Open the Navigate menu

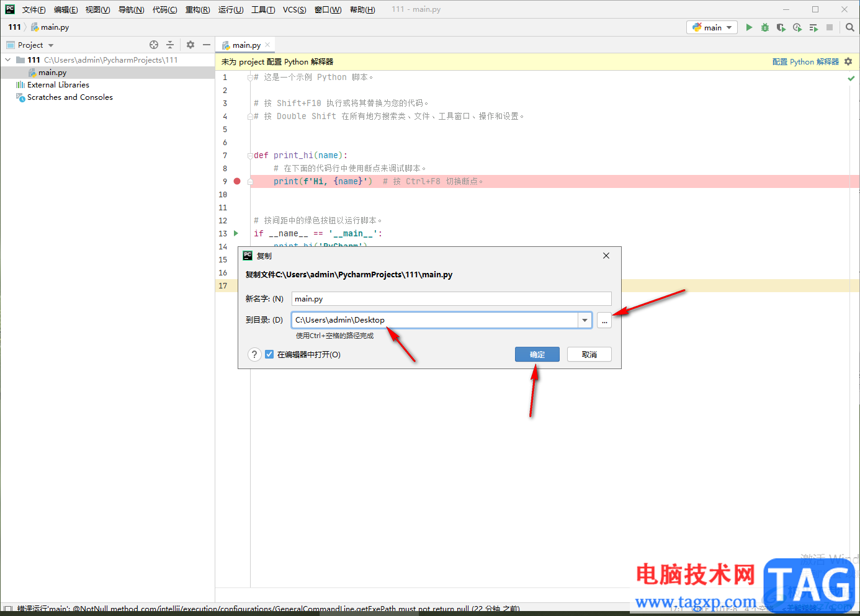(x=131, y=9)
